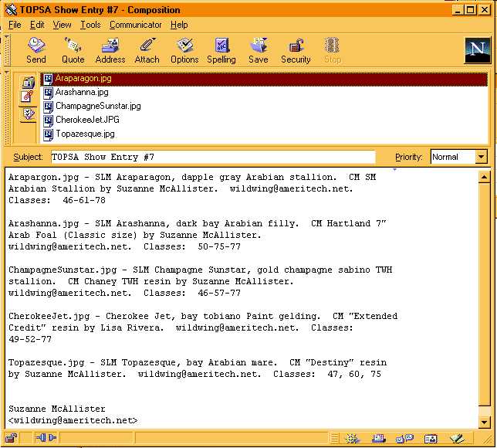Image resolution: width=497 pixels, height=448 pixels.
Task: Open the Communicator menu
Action: tap(136, 25)
